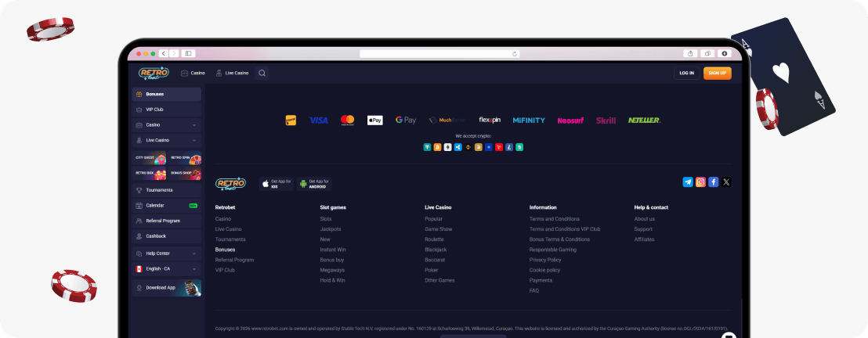Viewport: 868px width, 338px height.
Task: Click the browser address bar
Action: click(439, 54)
